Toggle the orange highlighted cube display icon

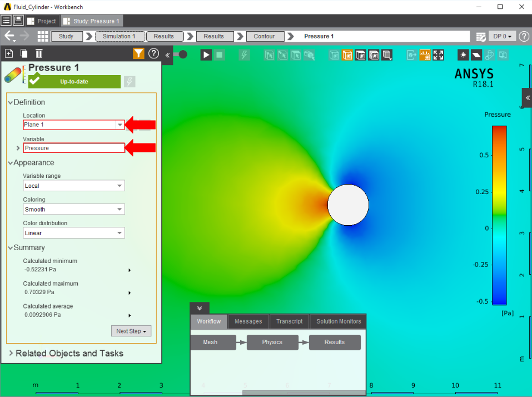pos(347,55)
